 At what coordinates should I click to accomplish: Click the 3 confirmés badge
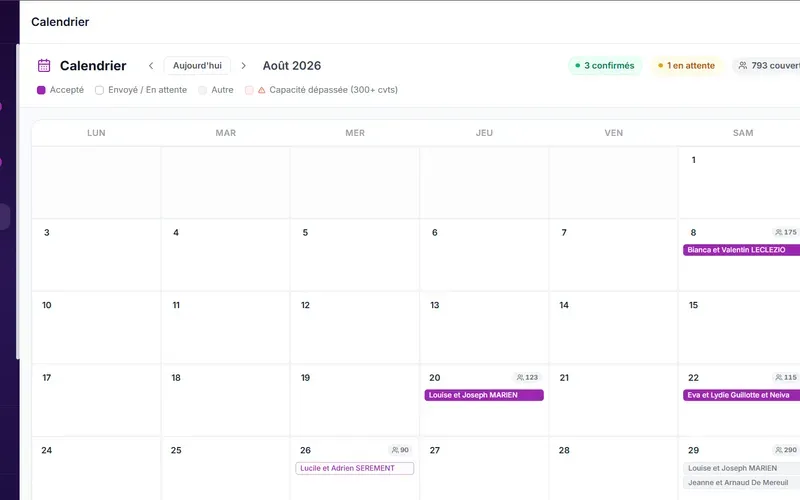pos(605,65)
